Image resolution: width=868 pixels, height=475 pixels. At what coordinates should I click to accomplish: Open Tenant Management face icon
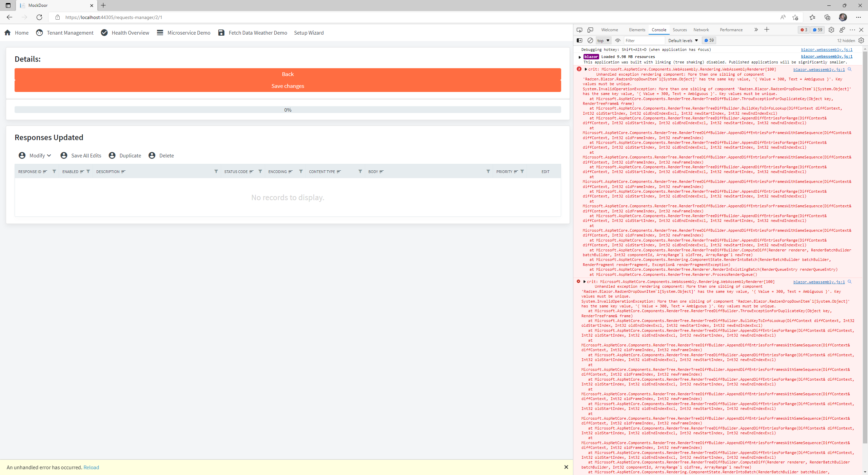click(x=39, y=33)
